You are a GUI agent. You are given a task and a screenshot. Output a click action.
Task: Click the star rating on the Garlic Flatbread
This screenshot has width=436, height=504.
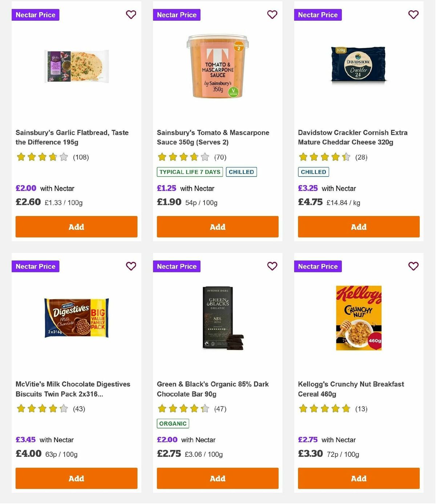[x=42, y=157]
